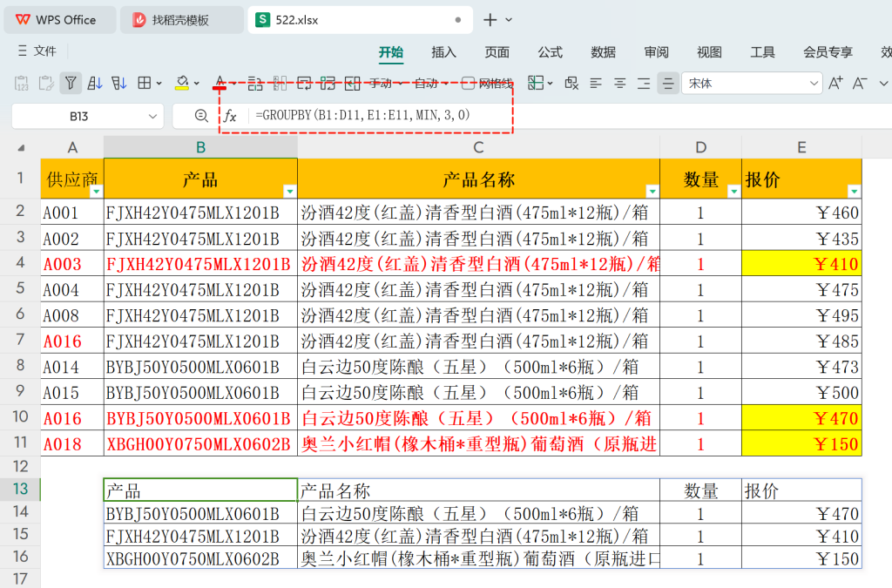Expand the Name Box B13 dropdown

click(152, 117)
